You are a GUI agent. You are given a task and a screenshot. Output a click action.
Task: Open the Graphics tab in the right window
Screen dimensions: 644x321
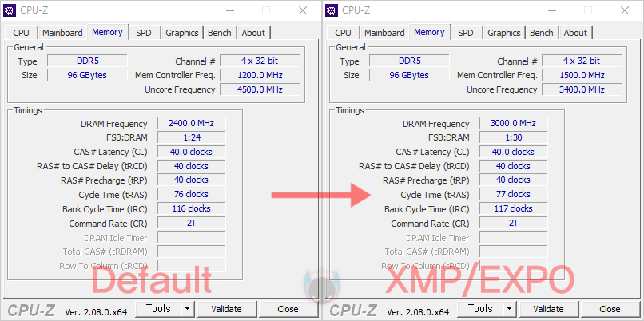pos(504,33)
